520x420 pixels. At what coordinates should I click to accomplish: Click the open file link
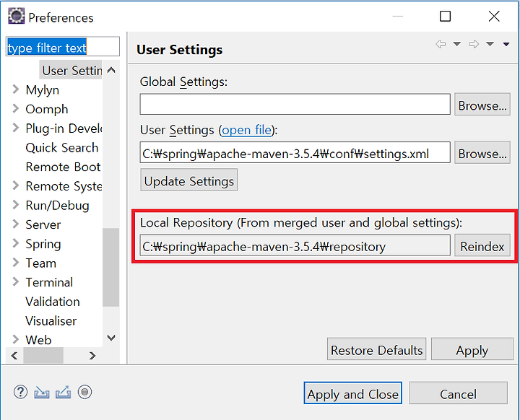pos(246,130)
